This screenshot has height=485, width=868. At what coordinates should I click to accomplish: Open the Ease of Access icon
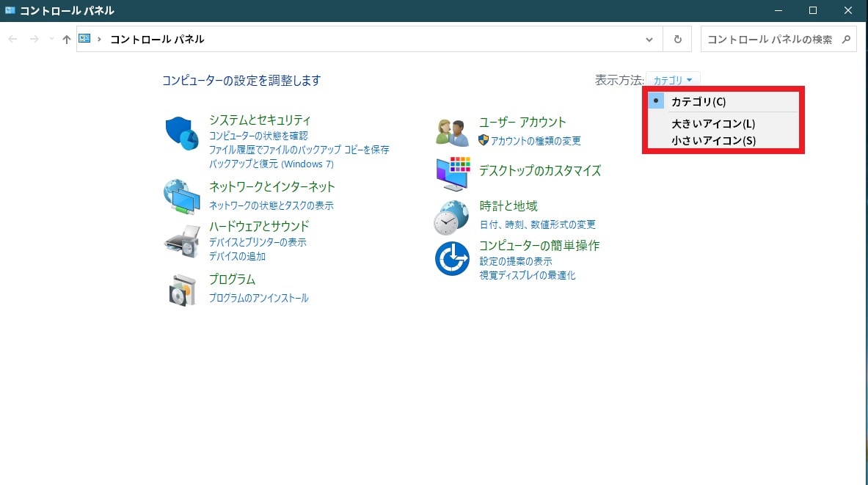(452, 258)
